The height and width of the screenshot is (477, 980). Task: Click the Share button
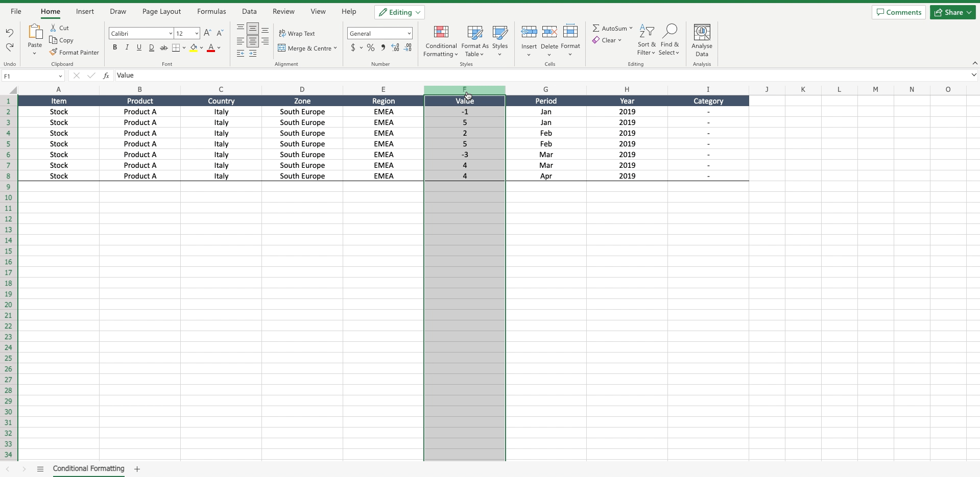coord(952,12)
